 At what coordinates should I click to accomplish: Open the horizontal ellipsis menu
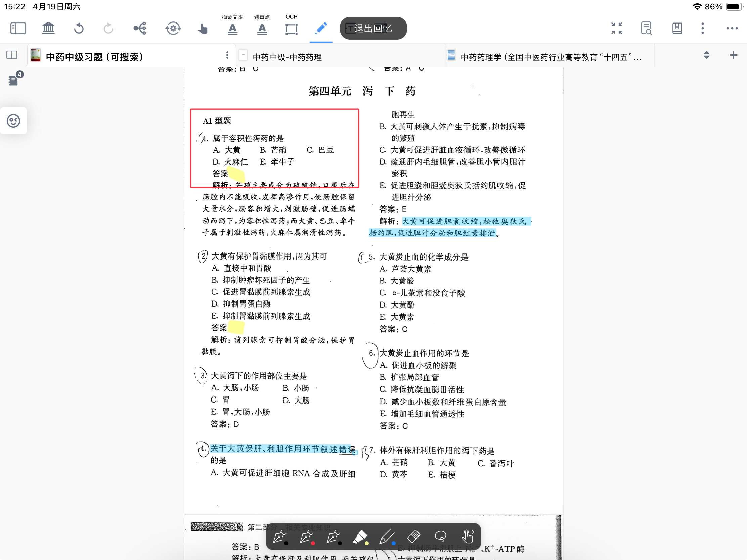tap(732, 28)
